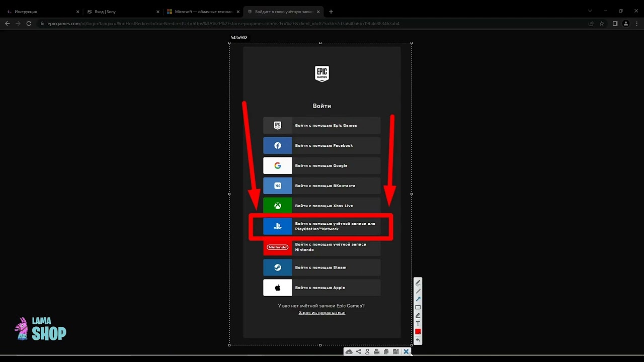
Task: Sign in with ВКонтакте
Action: pos(321,186)
